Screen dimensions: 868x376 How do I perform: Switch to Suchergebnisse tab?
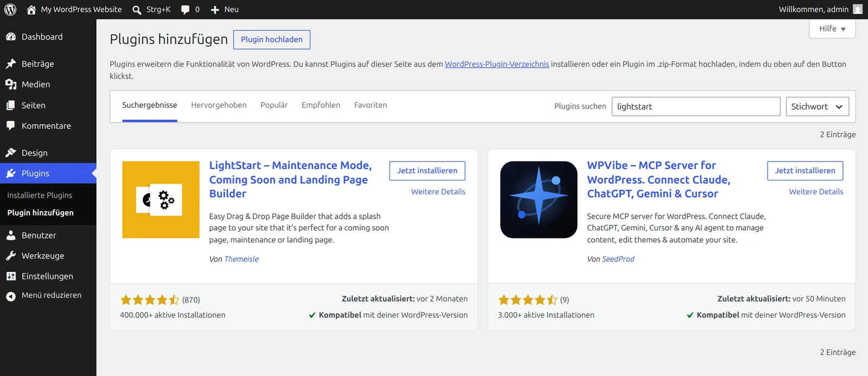150,105
